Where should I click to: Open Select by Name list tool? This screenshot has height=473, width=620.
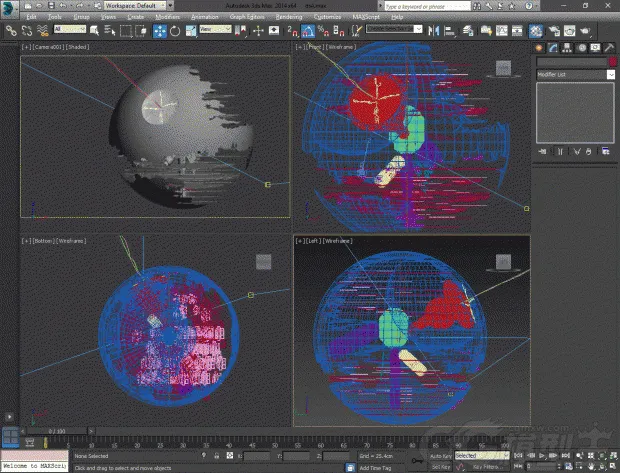pos(110,31)
